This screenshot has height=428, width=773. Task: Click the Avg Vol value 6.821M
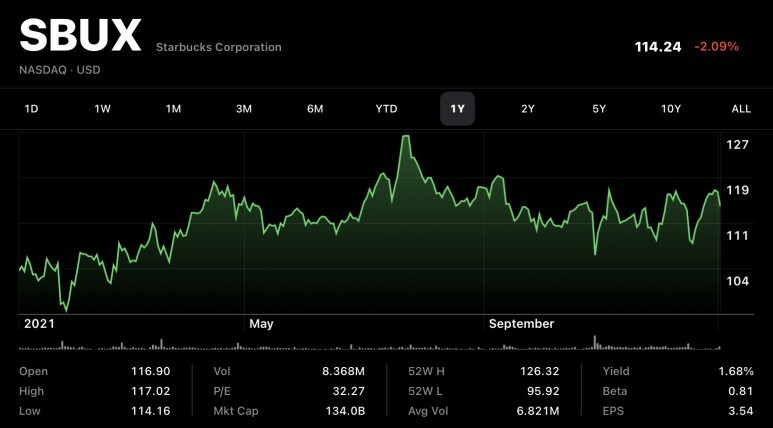[538, 411]
